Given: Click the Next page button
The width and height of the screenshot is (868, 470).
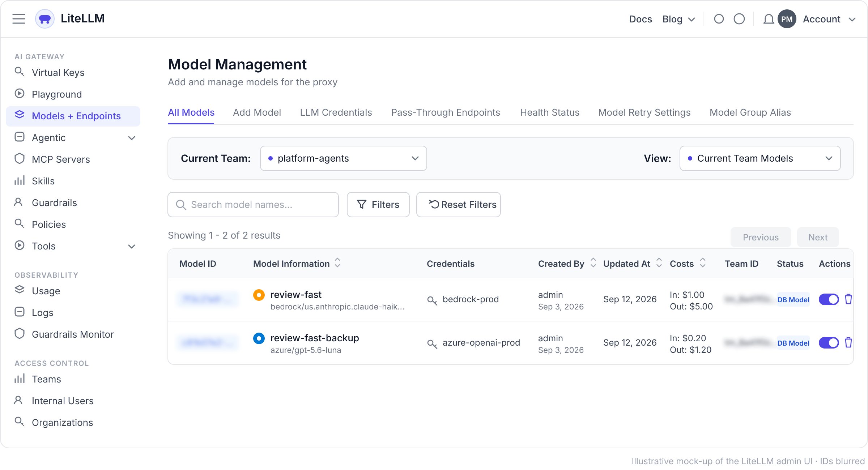Looking at the screenshot, I should coord(818,237).
